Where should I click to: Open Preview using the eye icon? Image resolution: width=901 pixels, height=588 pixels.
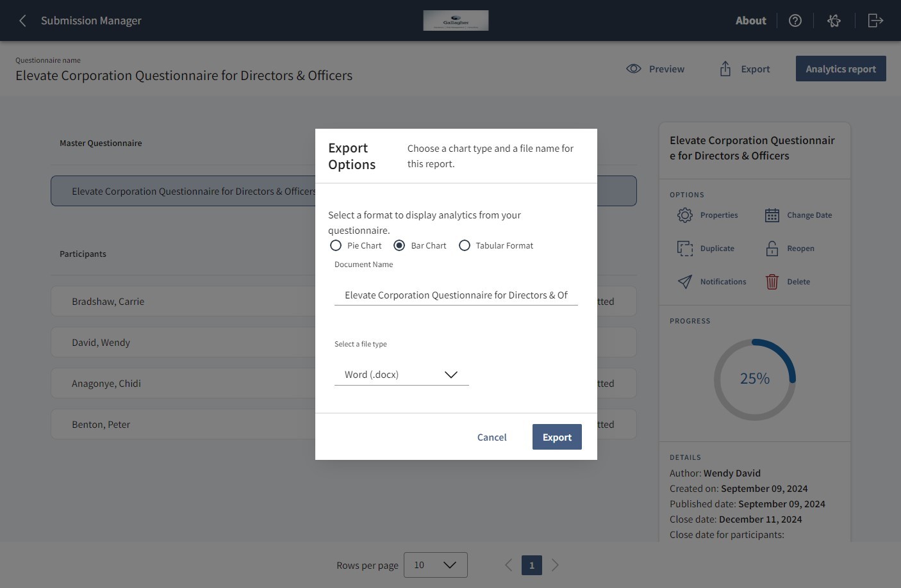click(x=633, y=69)
